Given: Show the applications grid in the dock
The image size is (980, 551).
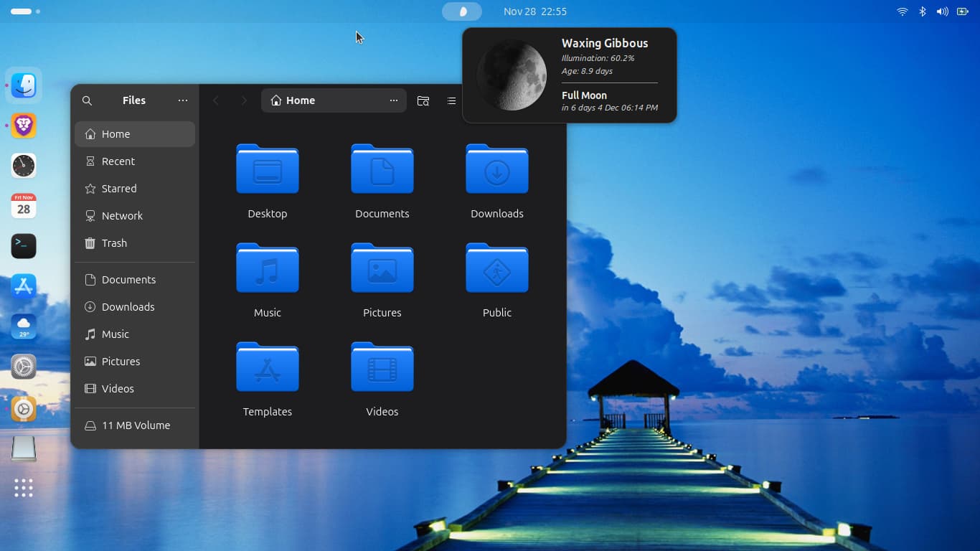Looking at the screenshot, I should click(x=24, y=488).
